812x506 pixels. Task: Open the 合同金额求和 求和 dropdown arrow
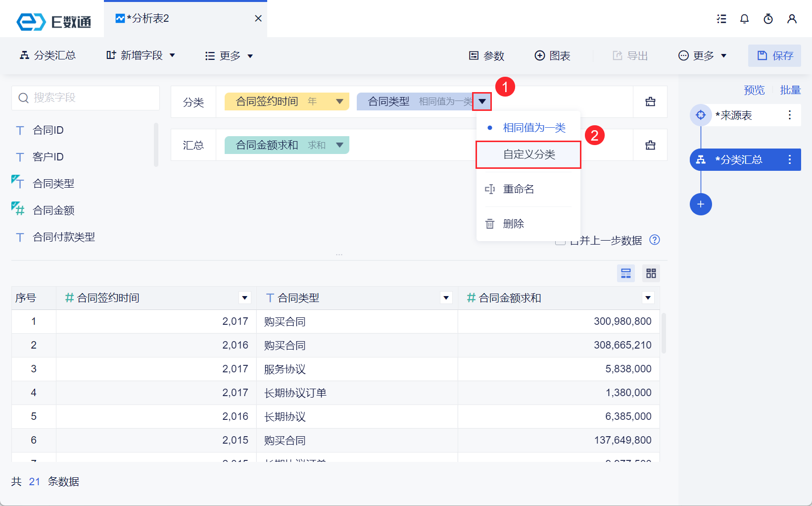(x=339, y=145)
